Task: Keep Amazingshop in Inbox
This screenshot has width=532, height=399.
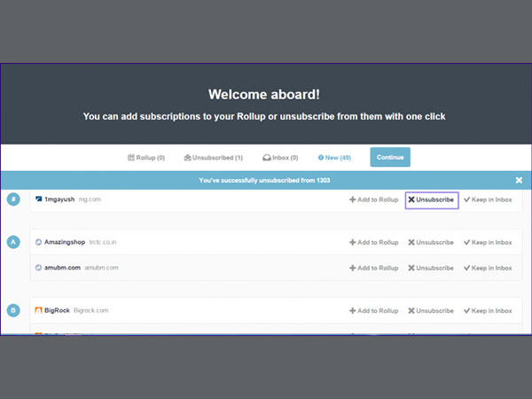Action: coord(488,242)
